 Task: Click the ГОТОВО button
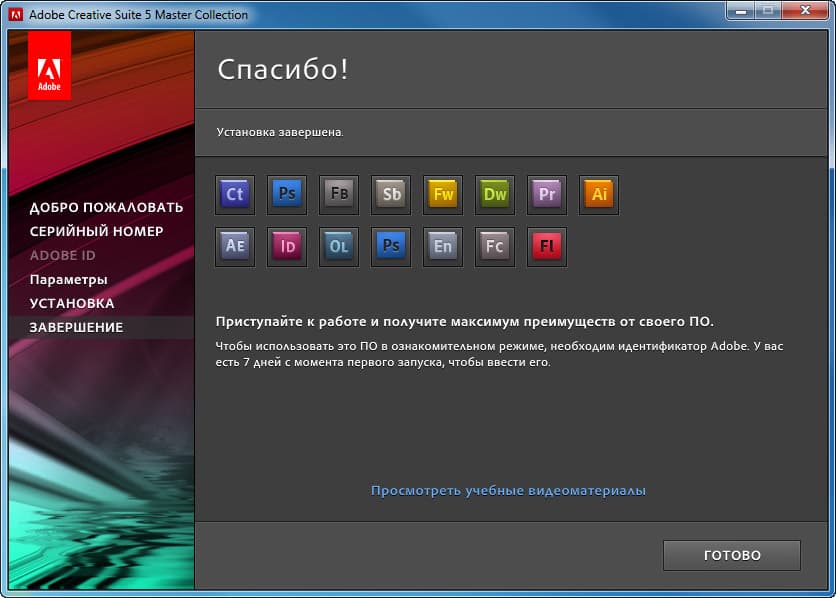pyautogui.click(x=732, y=555)
